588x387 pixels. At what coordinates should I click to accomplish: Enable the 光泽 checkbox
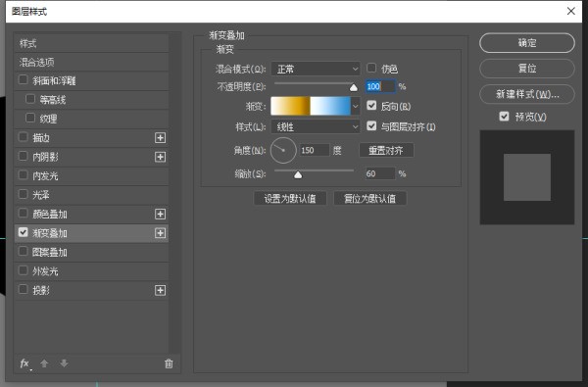(23, 194)
